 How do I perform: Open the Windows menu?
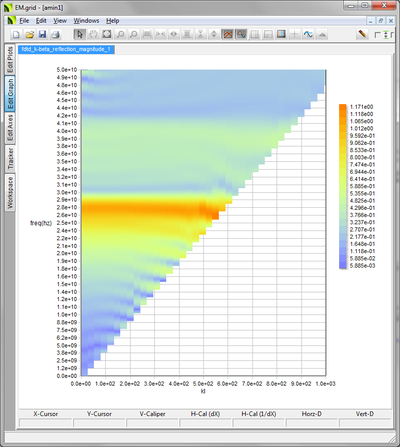86,21
